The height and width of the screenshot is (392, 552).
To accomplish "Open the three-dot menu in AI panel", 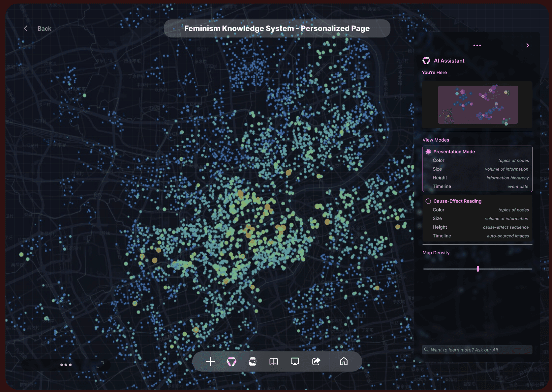I will point(477,45).
